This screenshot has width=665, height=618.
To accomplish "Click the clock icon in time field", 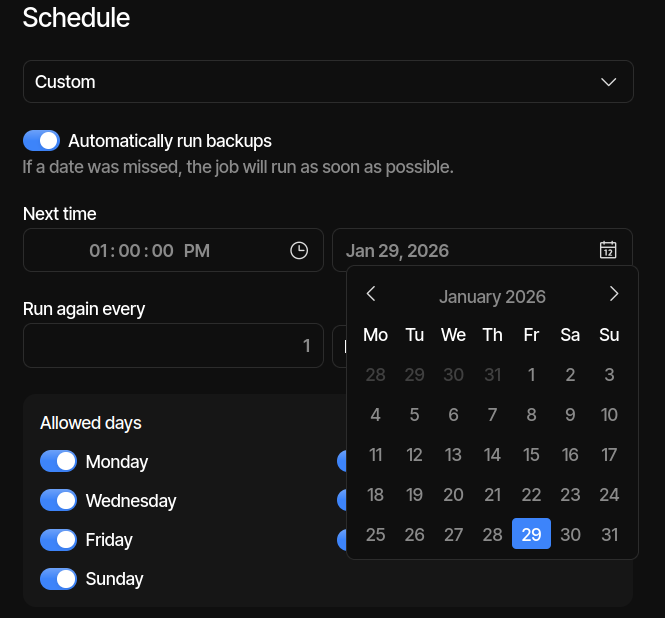I will click(299, 250).
